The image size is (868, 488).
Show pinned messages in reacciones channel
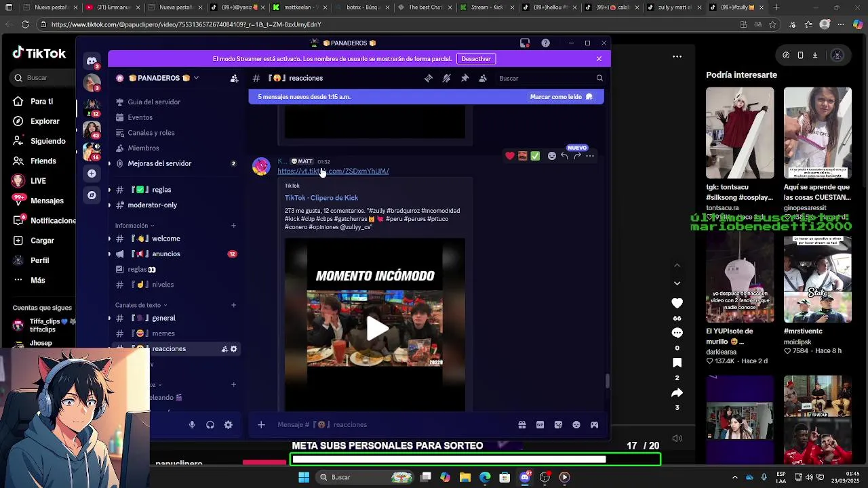(x=465, y=78)
